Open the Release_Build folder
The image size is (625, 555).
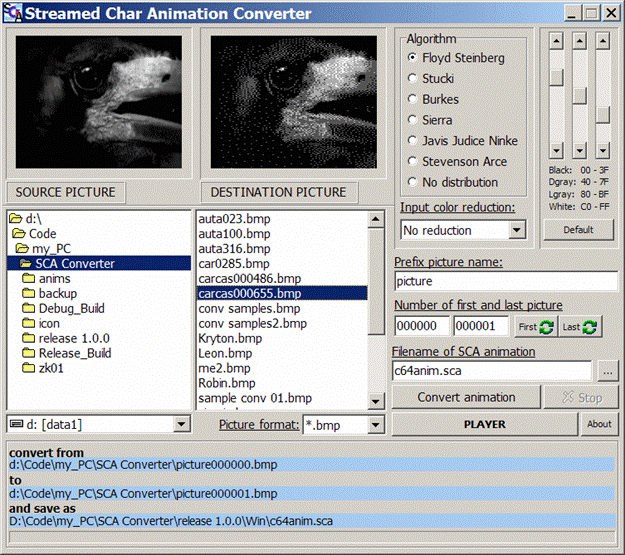[x=67, y=353]
